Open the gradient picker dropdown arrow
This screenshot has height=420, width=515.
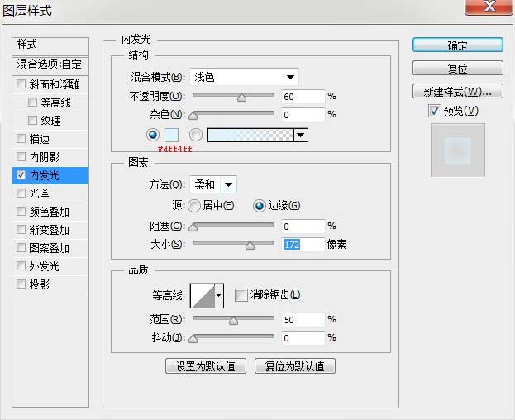click(x=300, y=135)
